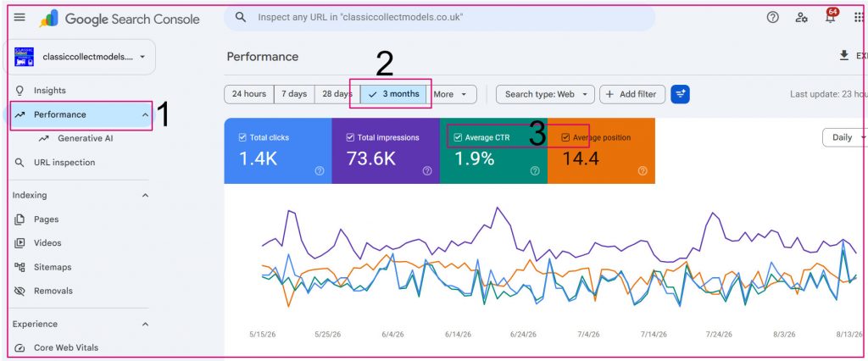Click the Generative AI trend icon
This screenshot has width=868, height=361.
[x=44, y=138]
